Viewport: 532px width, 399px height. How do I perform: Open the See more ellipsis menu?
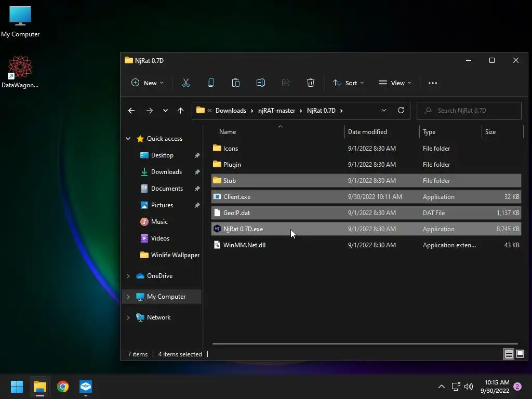pos(433,83)
